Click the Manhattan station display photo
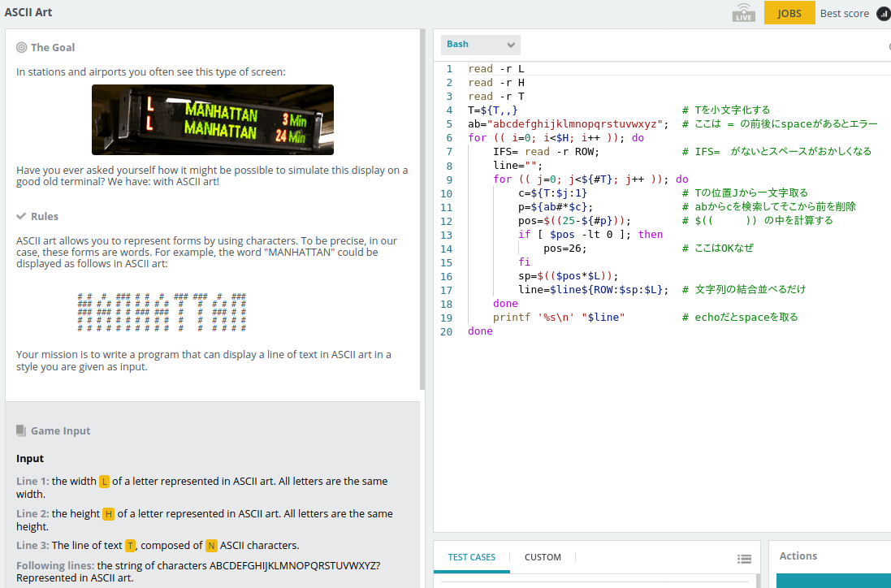The image size is (891, 588). point(212,119)
